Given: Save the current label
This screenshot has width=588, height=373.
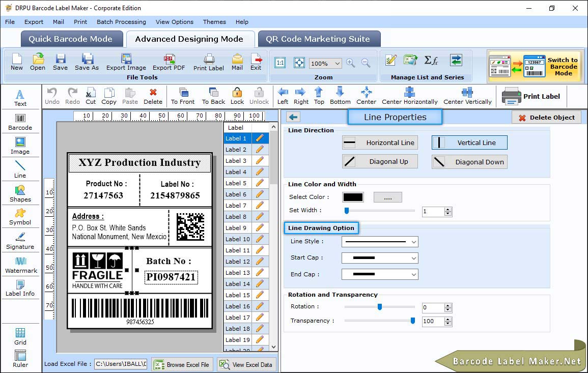Looking at the screenshot, I should (61, 62).
